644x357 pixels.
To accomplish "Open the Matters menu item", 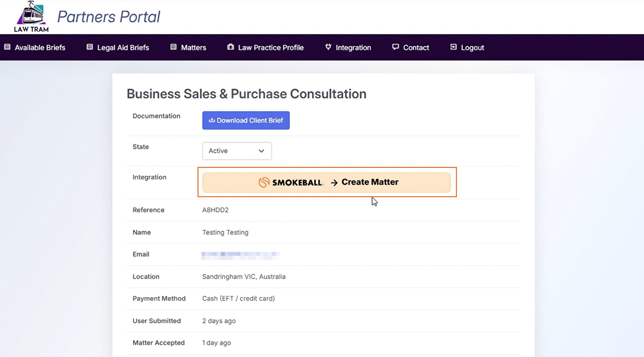I will pyautogui.click(x=193, y=48).
